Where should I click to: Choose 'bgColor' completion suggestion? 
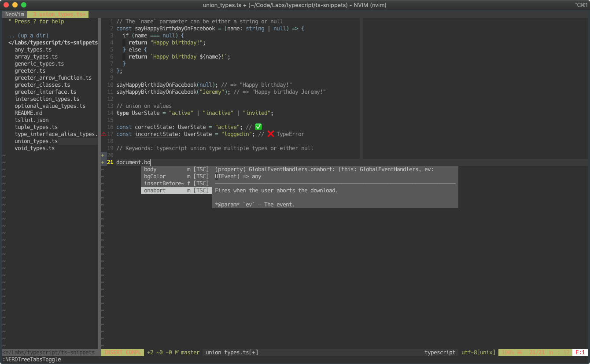click(x=176, y=176)
